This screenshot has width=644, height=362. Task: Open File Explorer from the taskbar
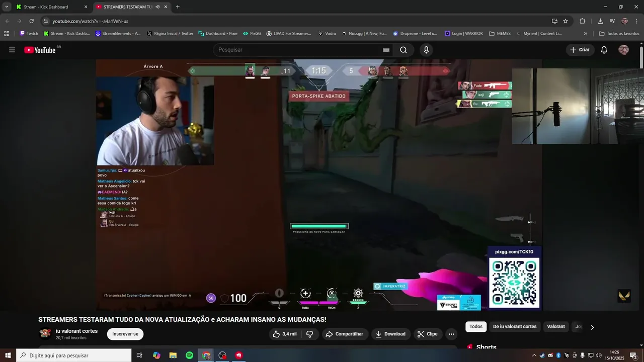click(173, 355)
